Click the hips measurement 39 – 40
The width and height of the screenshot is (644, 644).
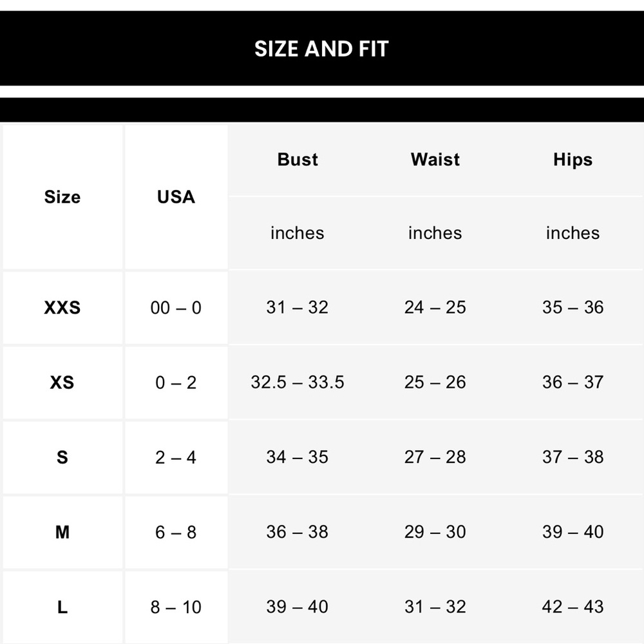(x=573, y=532)
